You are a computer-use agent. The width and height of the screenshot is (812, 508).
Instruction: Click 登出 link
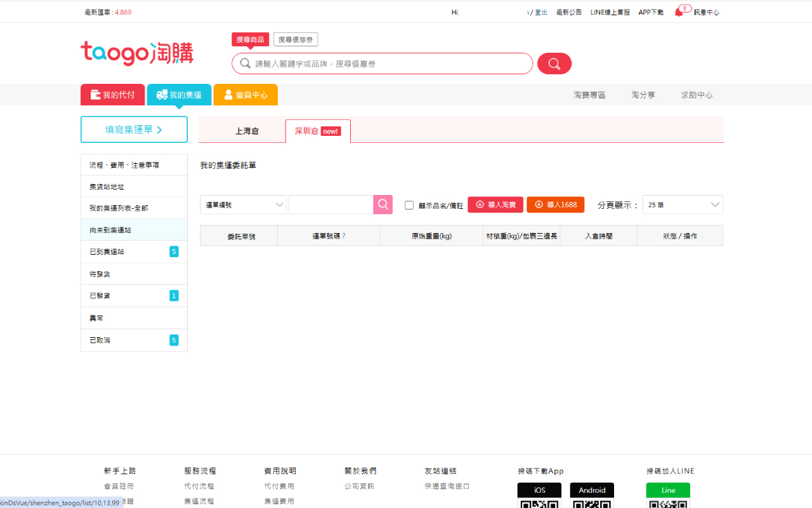(540, 12)
